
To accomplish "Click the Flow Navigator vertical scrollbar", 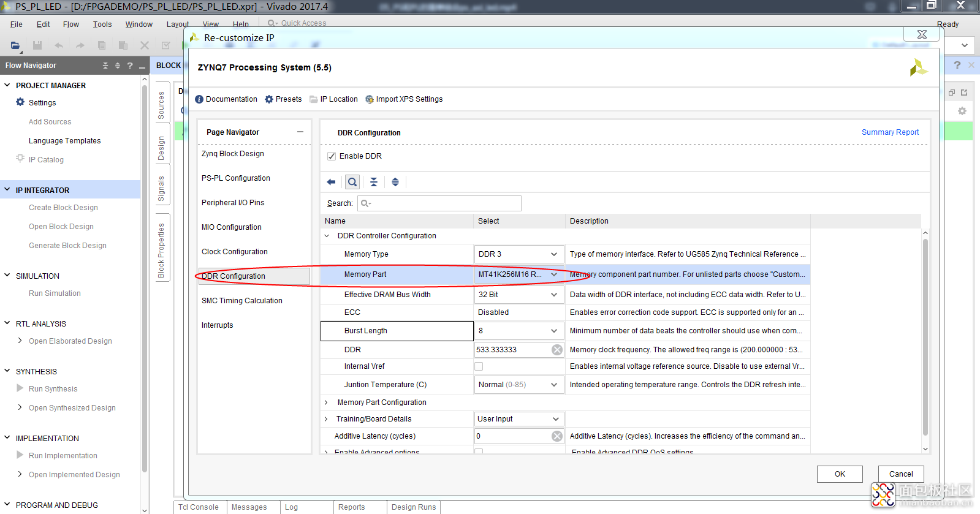I will point(145,279).
